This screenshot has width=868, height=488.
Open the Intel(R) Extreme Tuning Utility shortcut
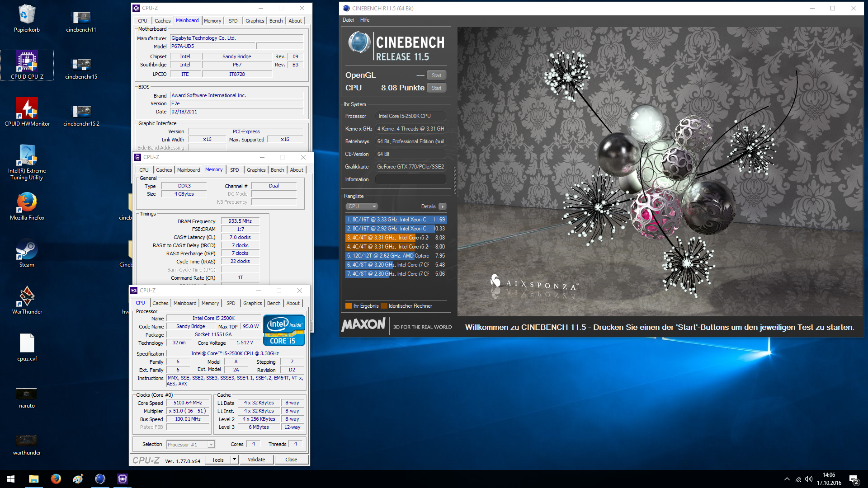click(27, 162)
